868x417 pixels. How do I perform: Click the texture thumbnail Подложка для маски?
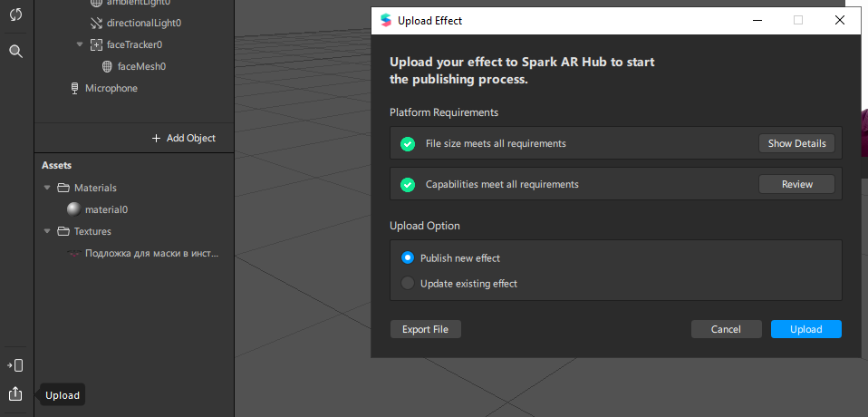[x=74, y=254]
